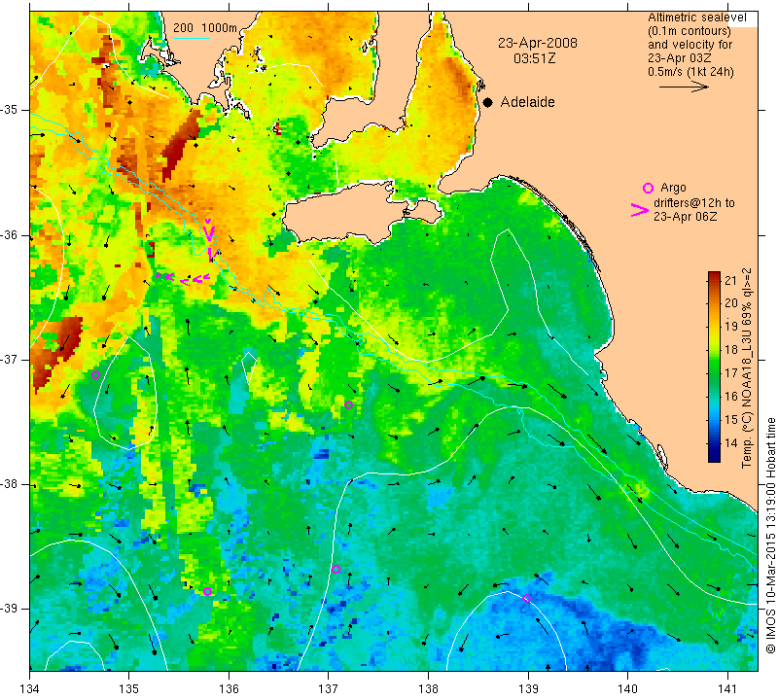Click the 14 label on the colorbar
Viewport: 778px width, 700px height.
click(731, 443)
